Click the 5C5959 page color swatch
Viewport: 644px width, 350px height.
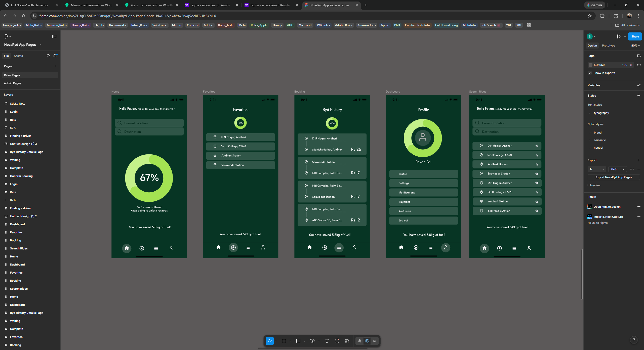click(591, 65)
